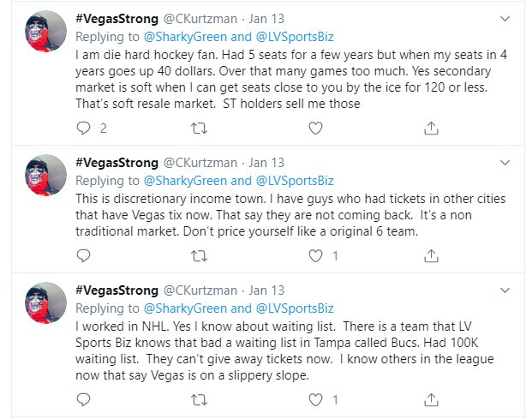Image resolution: width=532 pixels, height=419 pixels.
Task: Retweet the die hard hockey fan tweet
Action: click(x=199, y=128)
